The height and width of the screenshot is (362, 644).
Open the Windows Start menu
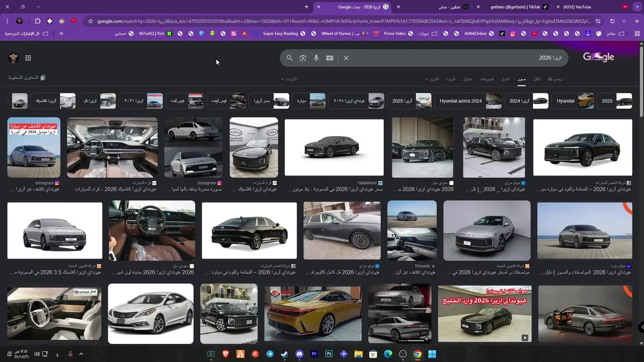click(x=432, y=354)
